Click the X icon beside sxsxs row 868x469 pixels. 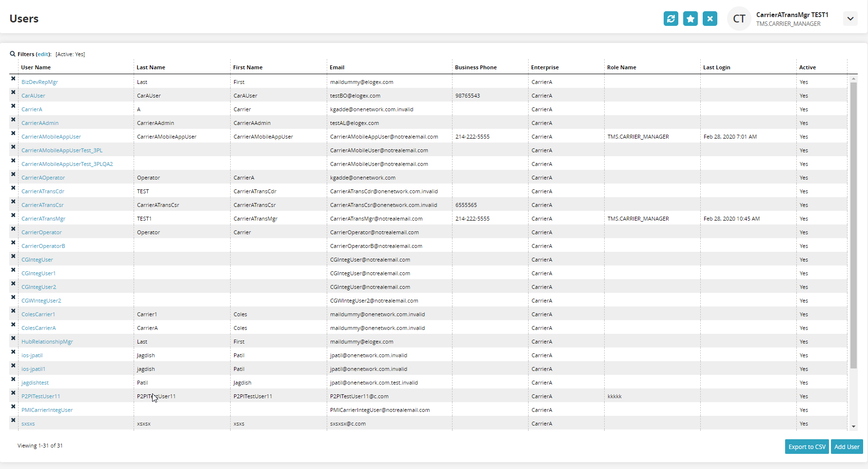[13, 420]
